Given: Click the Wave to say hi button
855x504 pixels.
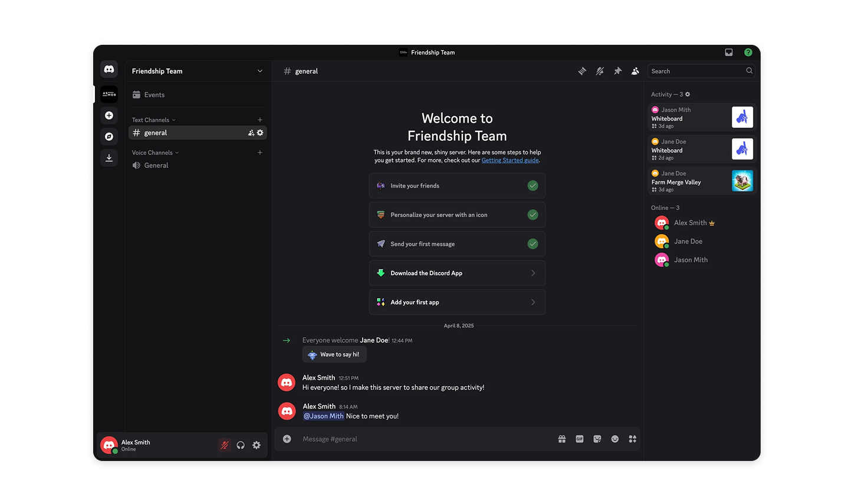Looking at the screenshot, I should [334, 354].
